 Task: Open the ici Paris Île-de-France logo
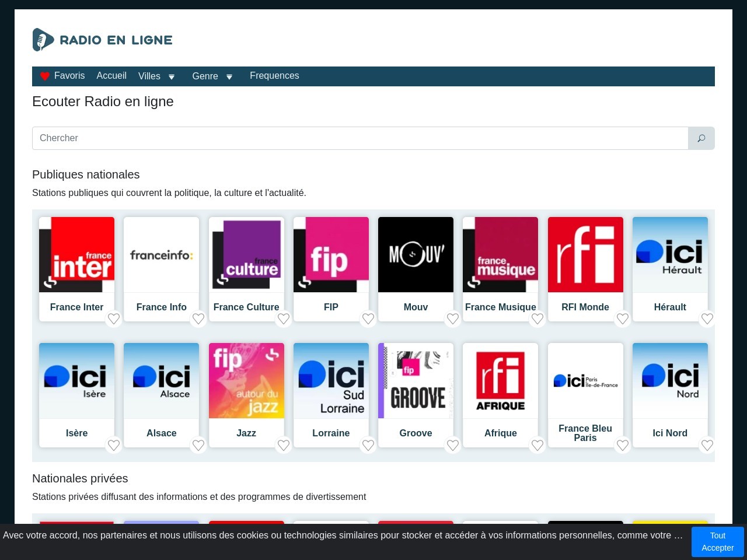(585, 380)
